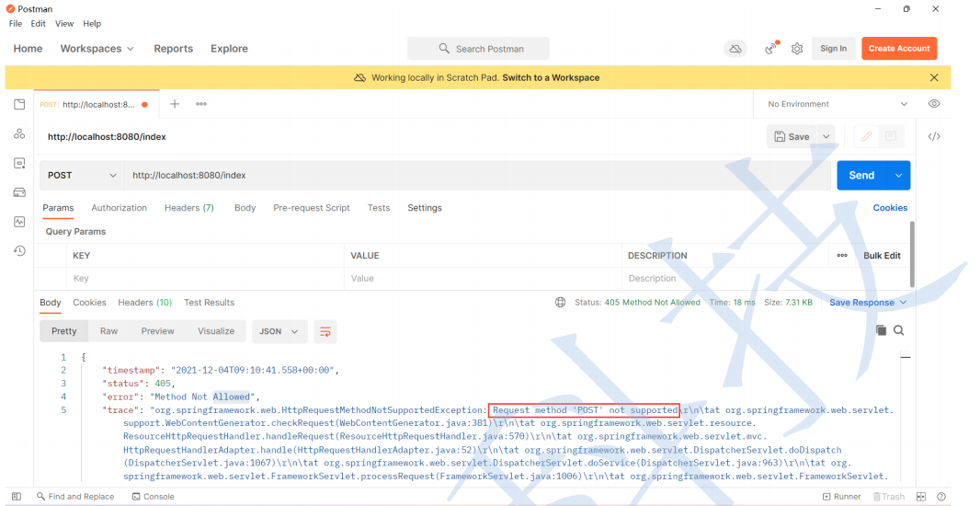Viewport: 980px width, 506px height.
Task: Switch to Preview response view
Action: [157, 331]
